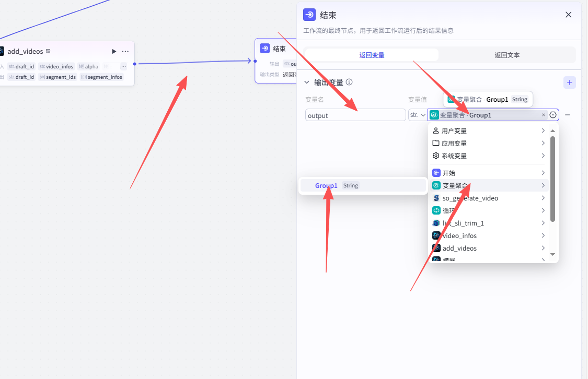Expand 系统变量 submenu
This screenshot has width=588, height=379.
tap(489, 156)
